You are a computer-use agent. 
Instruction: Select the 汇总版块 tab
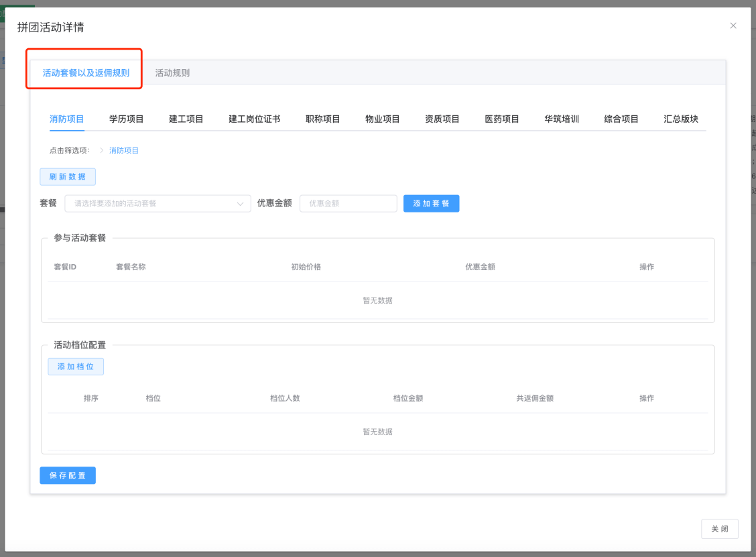click(x=681, y=119)
